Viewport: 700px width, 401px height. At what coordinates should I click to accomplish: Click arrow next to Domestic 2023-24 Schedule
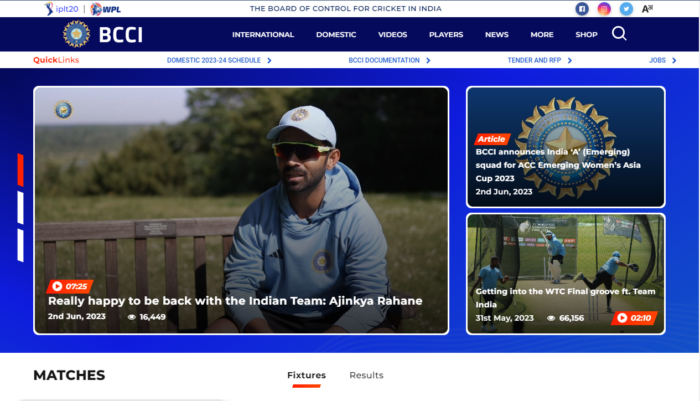(269, 60)
